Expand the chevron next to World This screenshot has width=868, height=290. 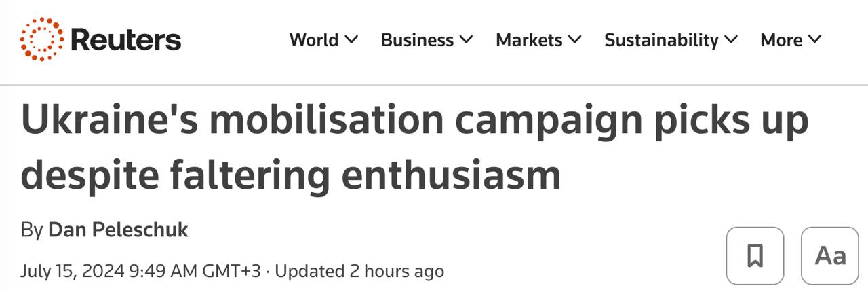click(x=351, y=40)
